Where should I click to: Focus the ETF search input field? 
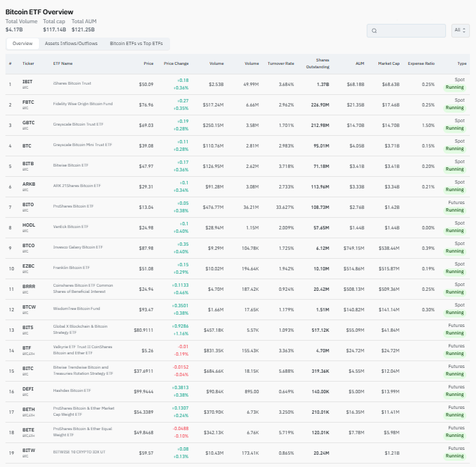[x=406, y=31]
